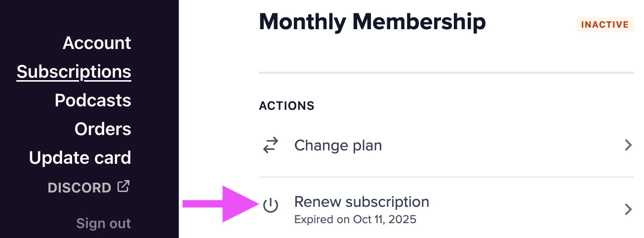Click the power icon for Renew subscription
Screen dimensions: 644x238
pyautogui.click(x=270, y=205)
